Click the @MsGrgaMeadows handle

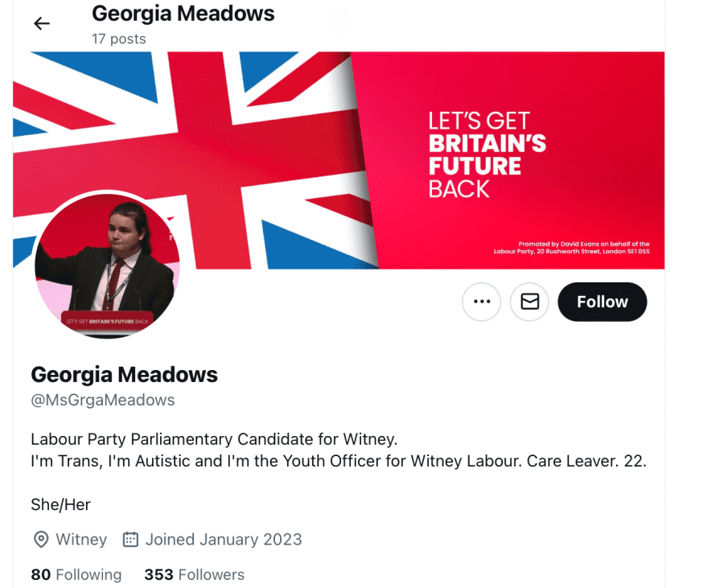click(102, 400)
